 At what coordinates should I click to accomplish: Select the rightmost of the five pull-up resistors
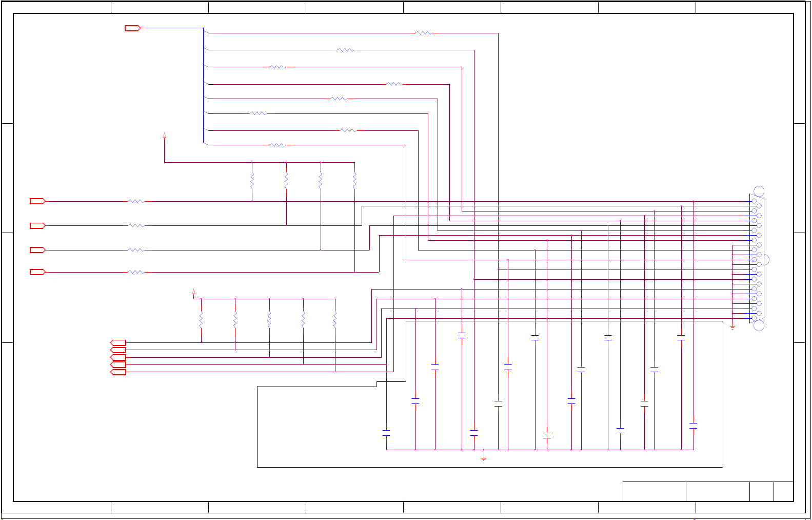point(335,320)
